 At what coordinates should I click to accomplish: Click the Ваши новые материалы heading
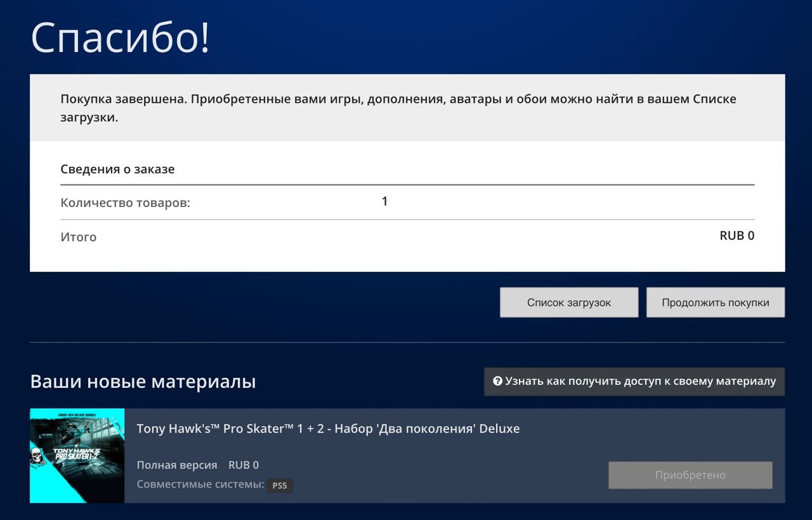click(143, 382)
